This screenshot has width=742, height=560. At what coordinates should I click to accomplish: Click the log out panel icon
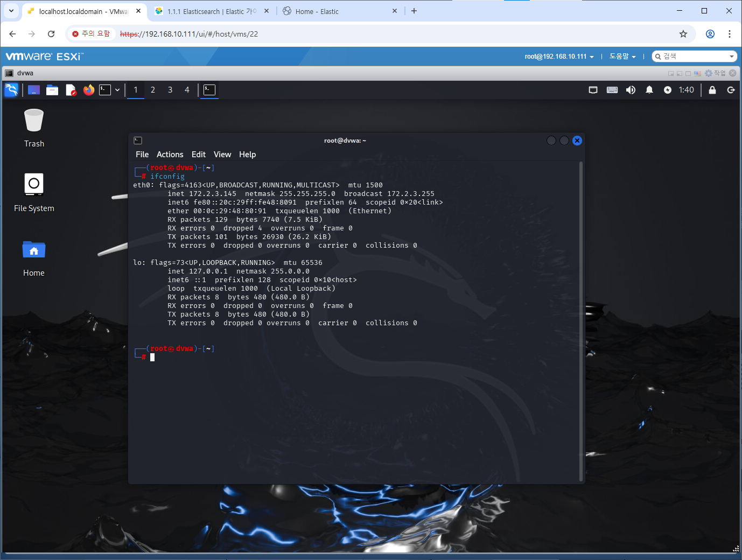731,90
